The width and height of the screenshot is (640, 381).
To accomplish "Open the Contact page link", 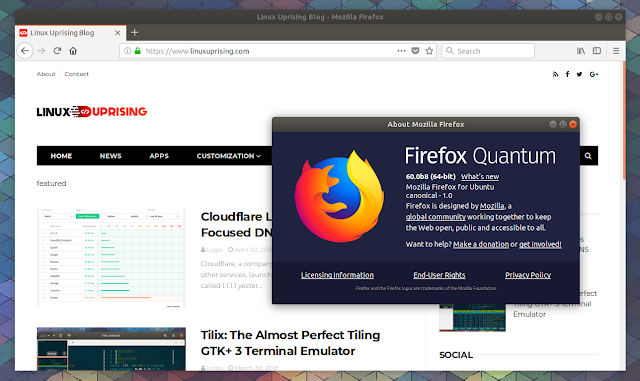I will [x=76, y=74].
